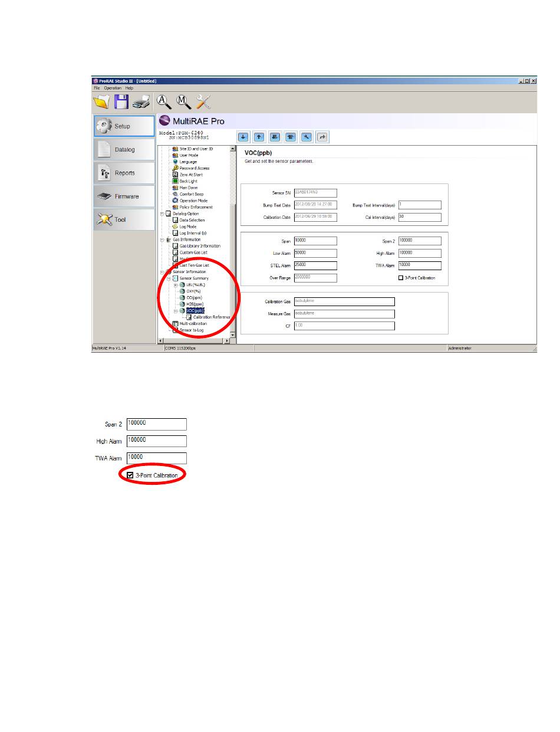
Task: Select User Mode tree item
Action: [189, 155]
